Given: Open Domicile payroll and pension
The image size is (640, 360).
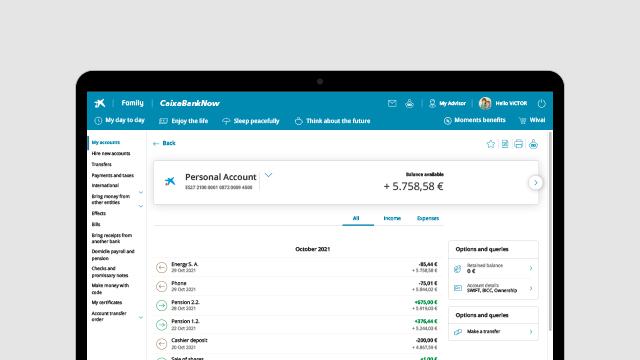Looking at the screenshot, I should (x=113, y=255).
